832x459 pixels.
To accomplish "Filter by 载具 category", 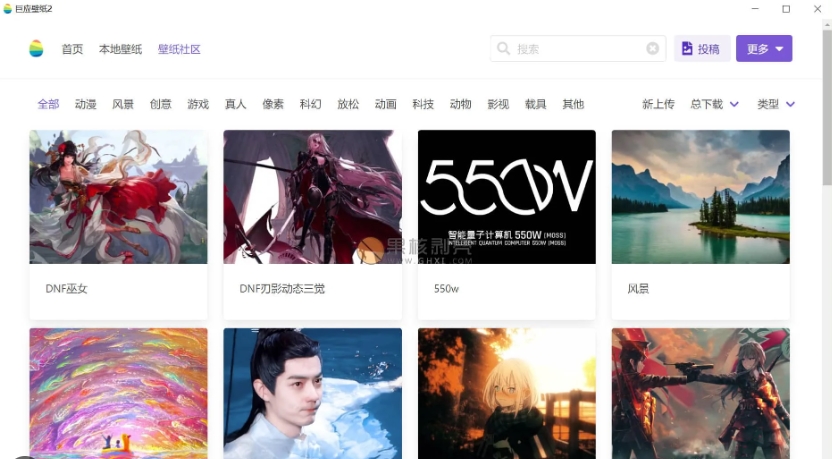I will 535,104.
